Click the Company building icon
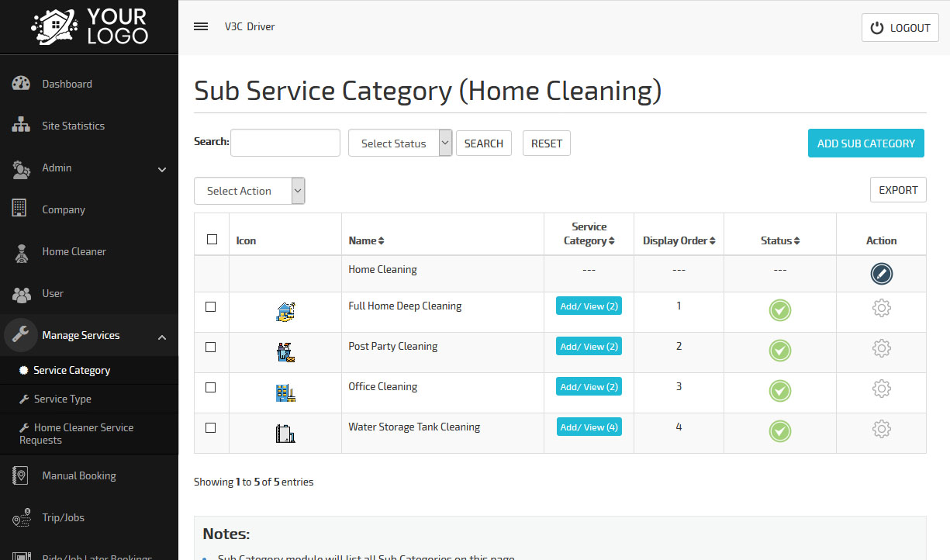 point(19,208)
